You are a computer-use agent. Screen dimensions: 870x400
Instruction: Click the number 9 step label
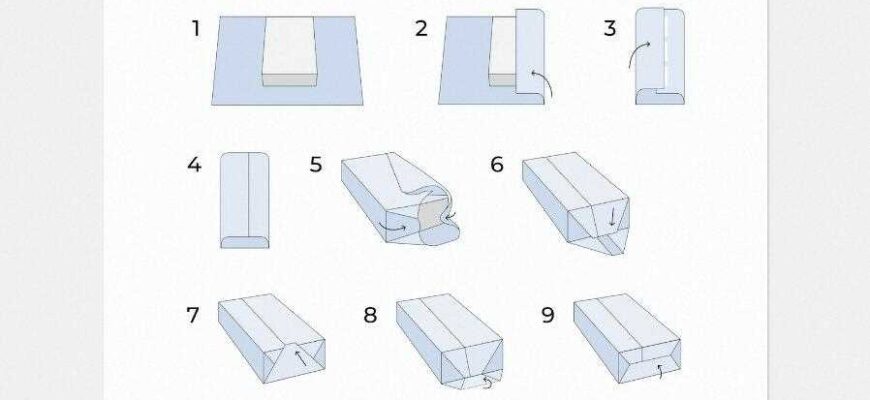[x=548, y=315]
